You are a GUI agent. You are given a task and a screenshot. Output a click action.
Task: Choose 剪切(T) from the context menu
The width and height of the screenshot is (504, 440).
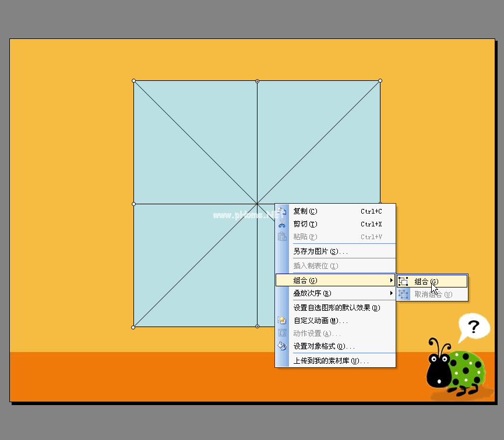[336, 224]
